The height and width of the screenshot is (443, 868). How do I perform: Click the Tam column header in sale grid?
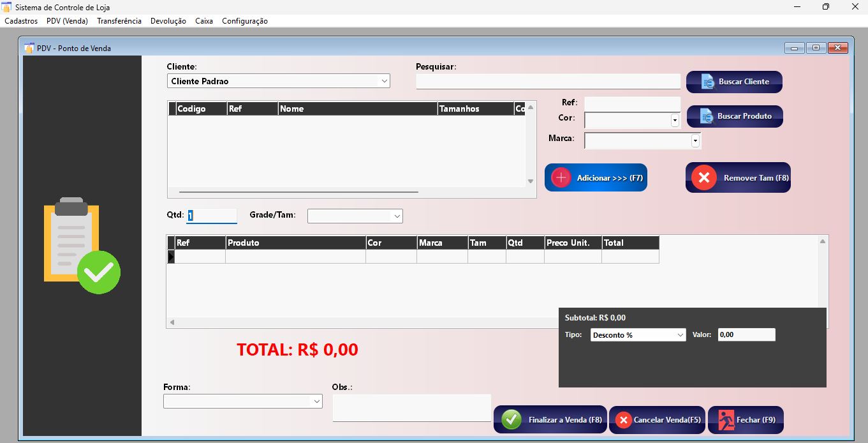(x=487, y=243)
